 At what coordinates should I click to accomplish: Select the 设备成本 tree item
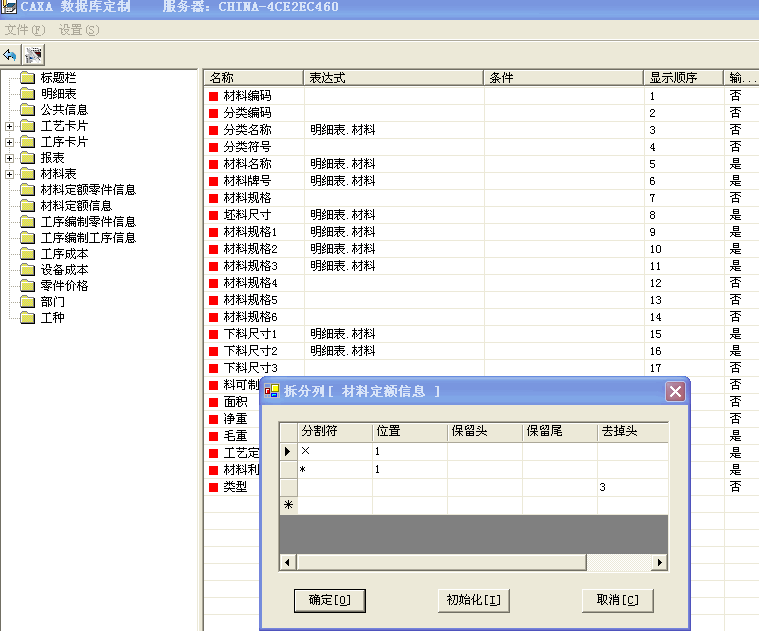pyautogui.click(x=64, y=270)
